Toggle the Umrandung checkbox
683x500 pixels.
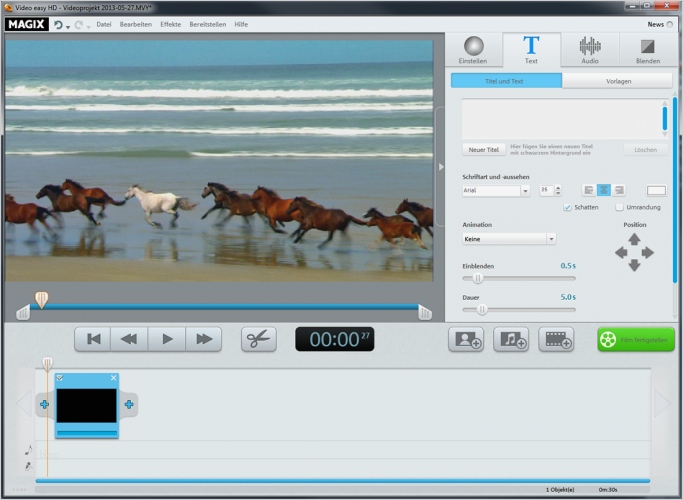(620, 207)
